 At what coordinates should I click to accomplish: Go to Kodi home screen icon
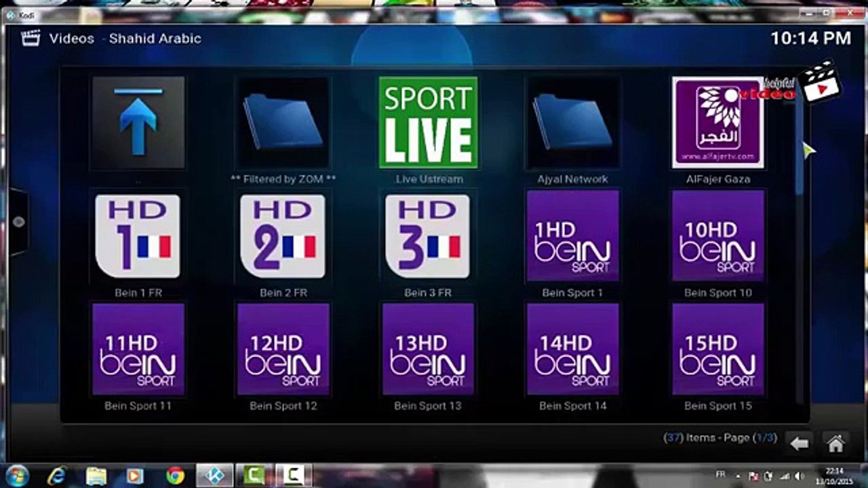tap(836, 443)
